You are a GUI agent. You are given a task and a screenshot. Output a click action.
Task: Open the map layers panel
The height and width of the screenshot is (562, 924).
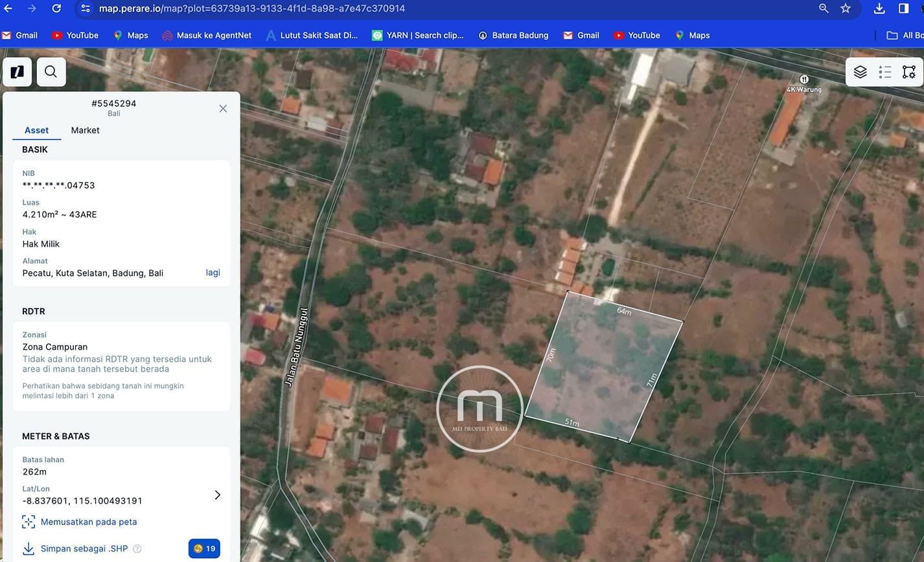[860, 72]
